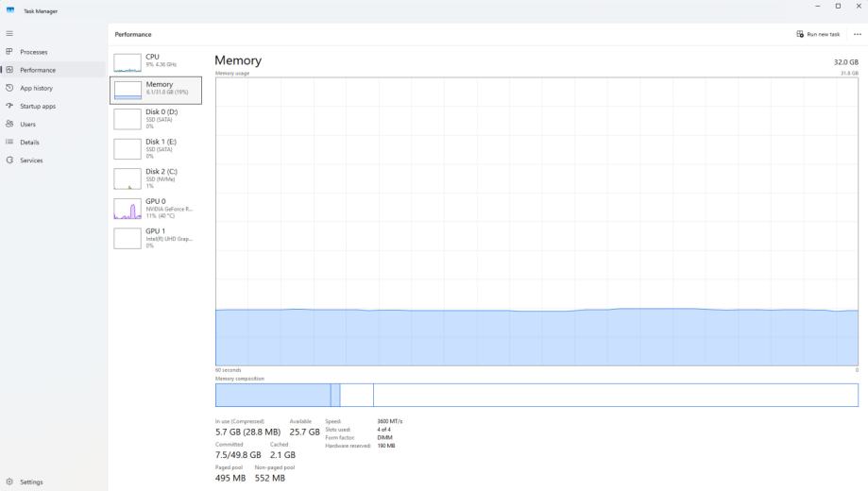This screenshot has height=491, width=868.
Task: Click the Settings gear icon
Action: [9, 482]
